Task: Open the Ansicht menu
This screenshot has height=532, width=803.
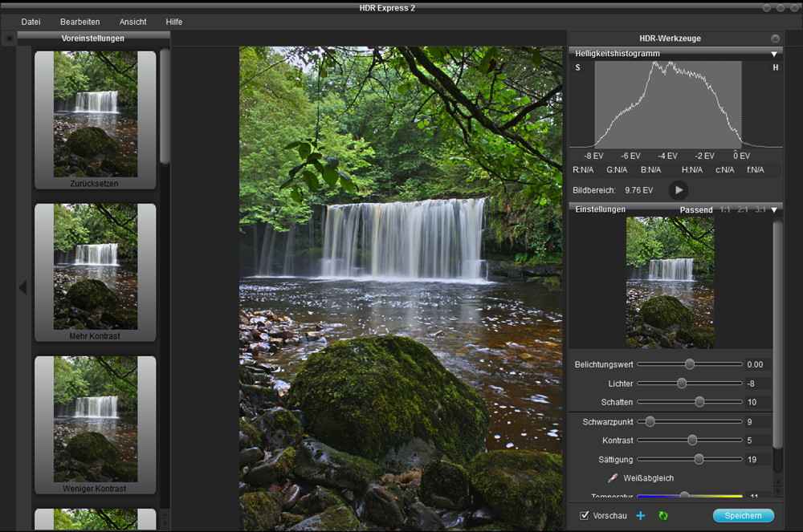Action: pos(132,22)
